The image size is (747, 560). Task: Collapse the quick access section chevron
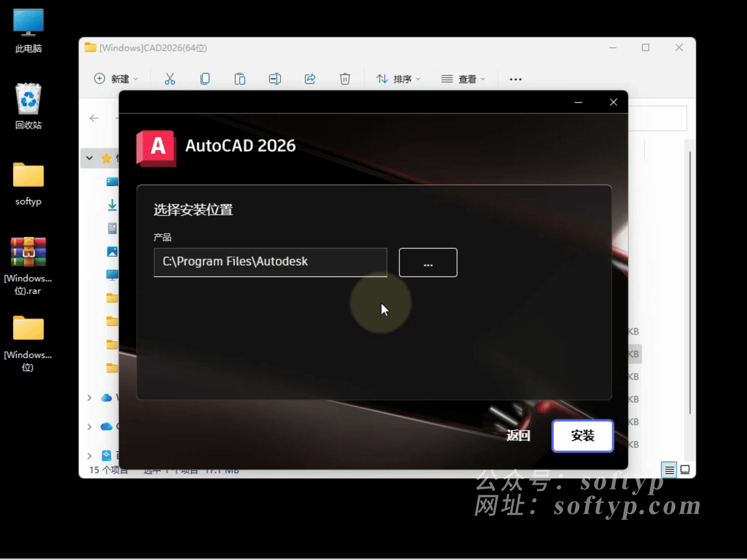pos(89,158)
